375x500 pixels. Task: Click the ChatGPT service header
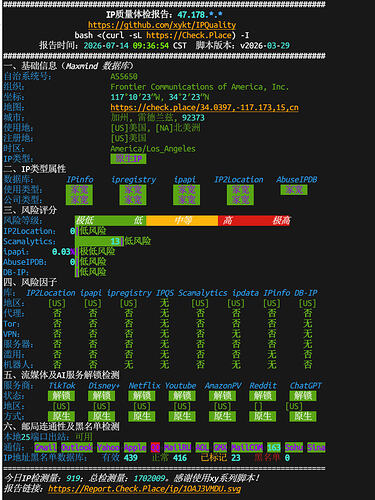[305, 386]
